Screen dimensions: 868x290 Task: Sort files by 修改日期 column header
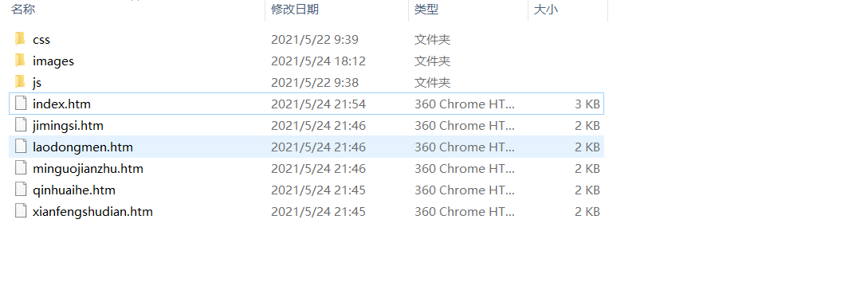(x=295, y=9)
